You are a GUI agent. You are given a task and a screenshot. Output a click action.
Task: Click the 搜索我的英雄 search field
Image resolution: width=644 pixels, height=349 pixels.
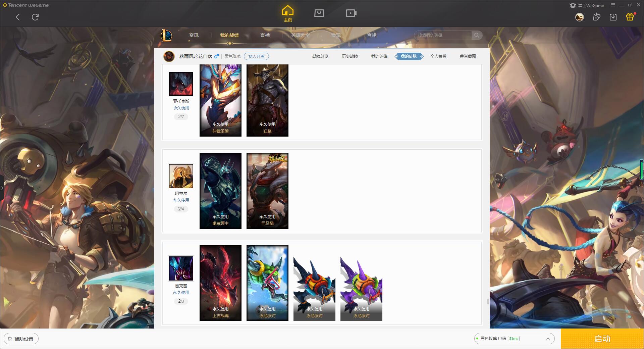pyautogui.click(x=443, y=35)
